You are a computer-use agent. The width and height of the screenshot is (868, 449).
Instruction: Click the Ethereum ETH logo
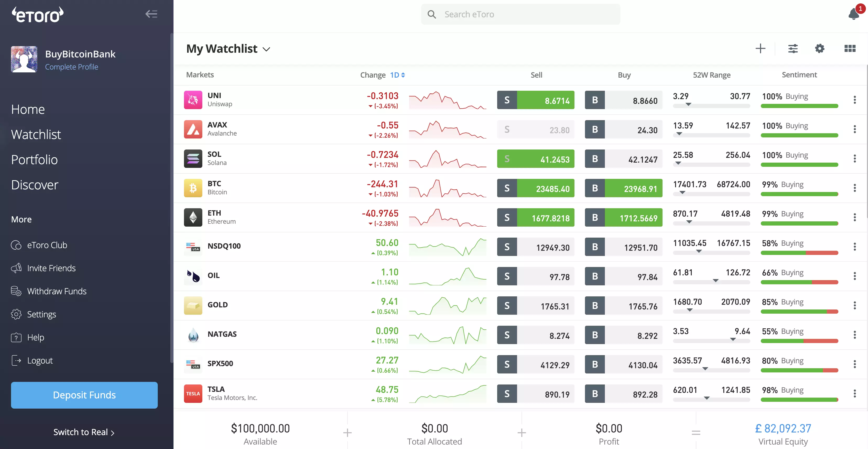[193, 217]
